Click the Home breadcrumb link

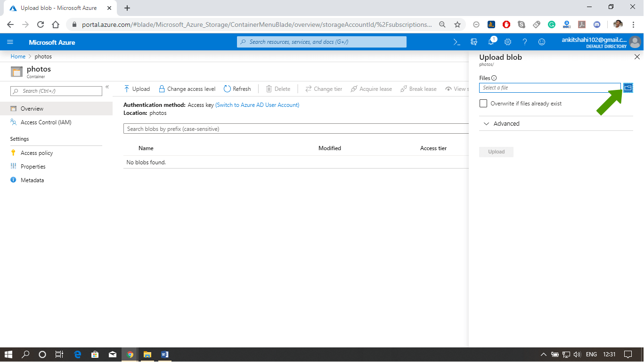18,56
